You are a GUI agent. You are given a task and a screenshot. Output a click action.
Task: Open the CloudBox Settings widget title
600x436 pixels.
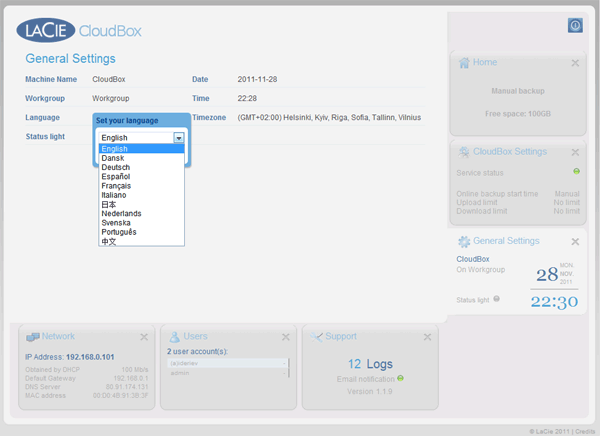point(510,152)
